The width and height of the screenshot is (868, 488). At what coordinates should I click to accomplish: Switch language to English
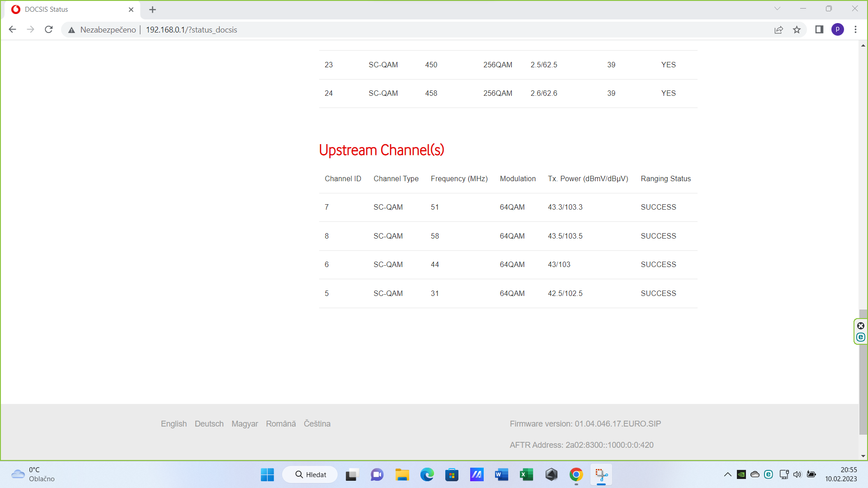(x=174, y=424)
